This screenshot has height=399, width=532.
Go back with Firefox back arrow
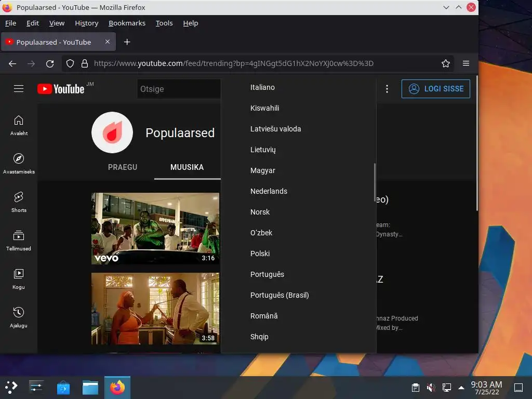point(12,63)
